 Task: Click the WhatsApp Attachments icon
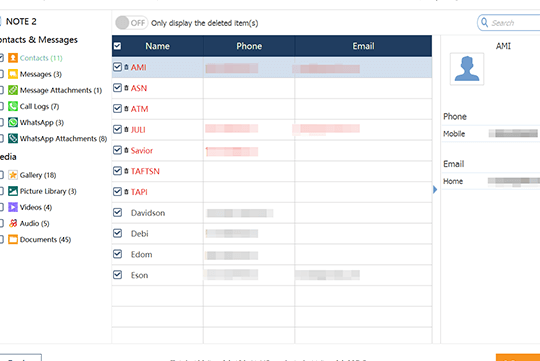(13, 138)
